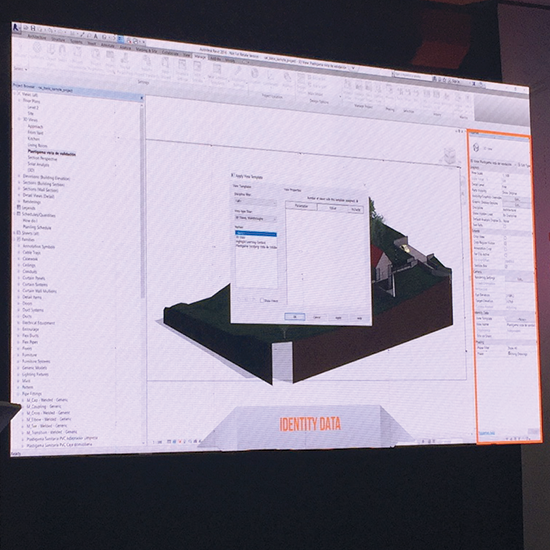The width and height of the screenshot is (550, 550).
Task: Toggle Section Box checkbox in Properties
Action: [506, 267]
